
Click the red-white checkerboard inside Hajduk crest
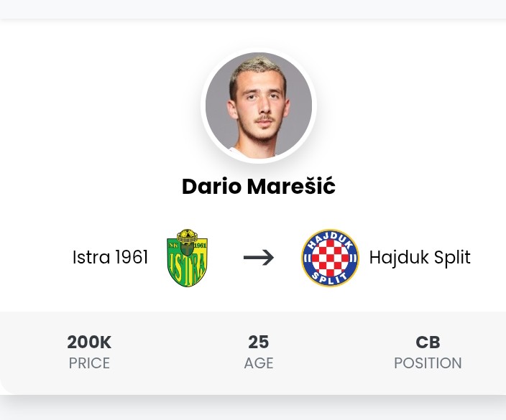(x=330, y=258)
